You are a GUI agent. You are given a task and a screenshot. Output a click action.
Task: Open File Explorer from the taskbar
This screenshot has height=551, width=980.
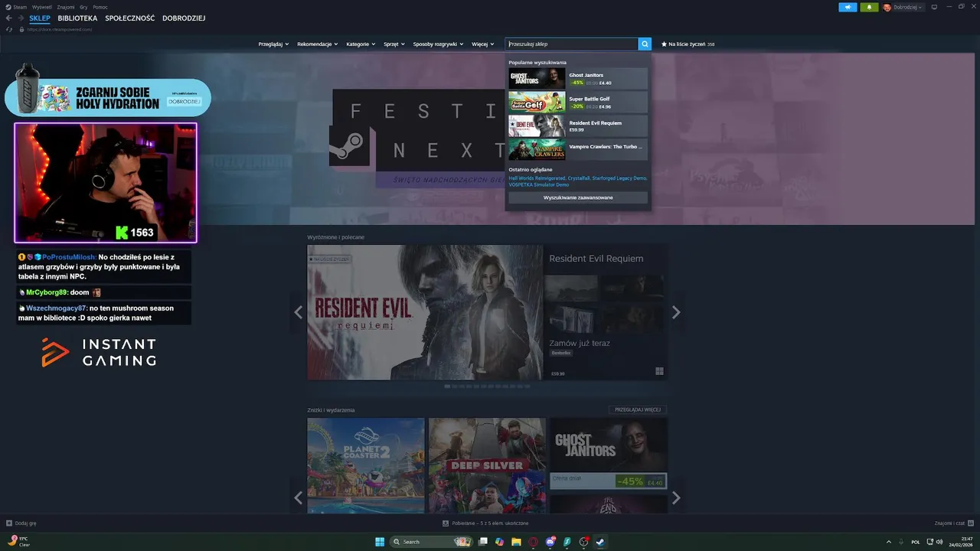[x=516, y=542]
